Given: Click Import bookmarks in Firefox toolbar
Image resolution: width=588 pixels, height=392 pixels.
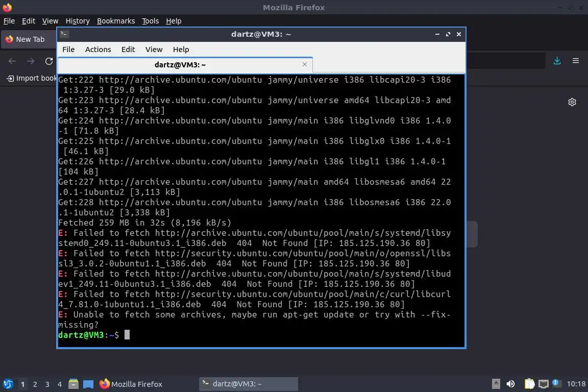Looking at the screenshot, I should point(32,79).
